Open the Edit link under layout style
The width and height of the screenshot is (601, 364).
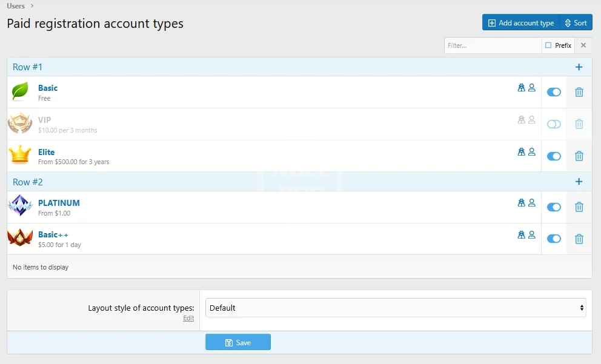point(188,318)
